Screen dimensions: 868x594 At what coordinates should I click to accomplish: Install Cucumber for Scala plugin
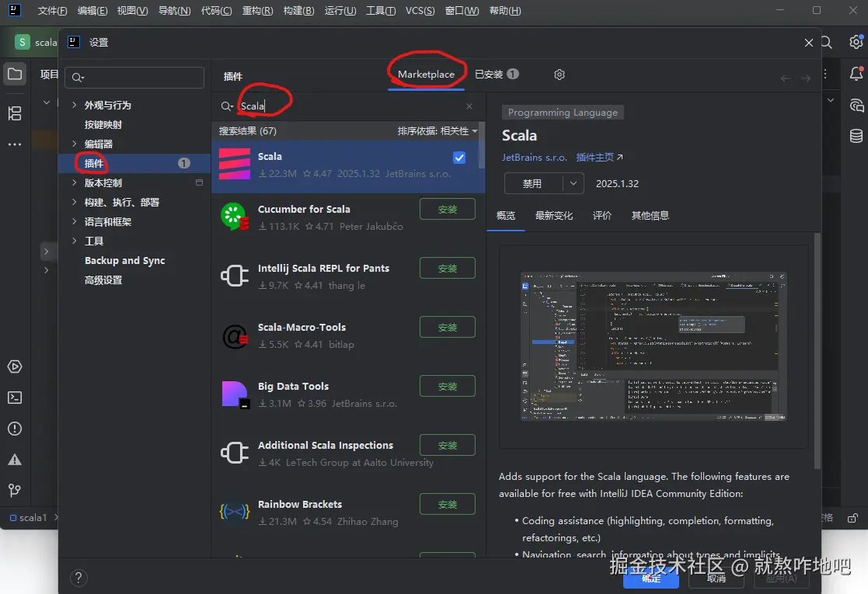(448, 209)
